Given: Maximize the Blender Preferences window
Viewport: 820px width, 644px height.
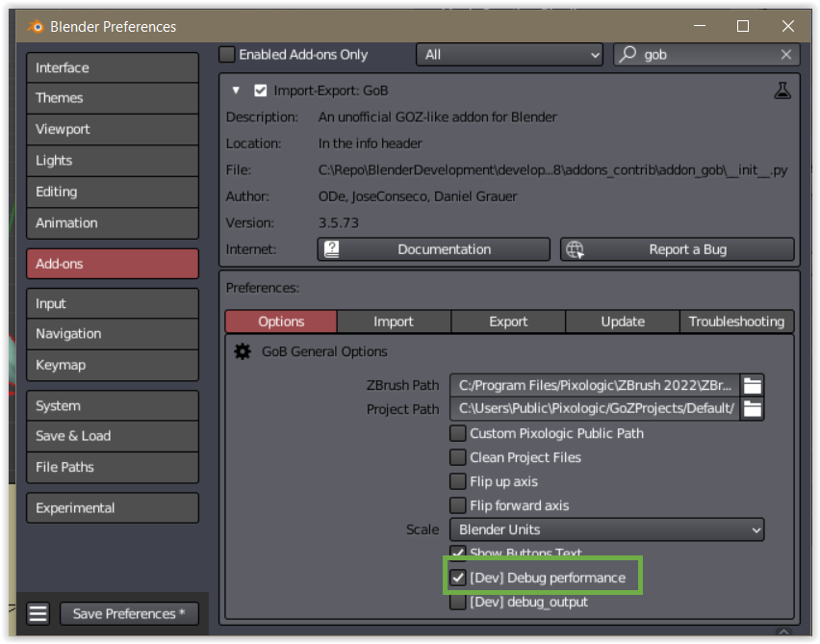Looking at the screenshot, I should (743, 26).
